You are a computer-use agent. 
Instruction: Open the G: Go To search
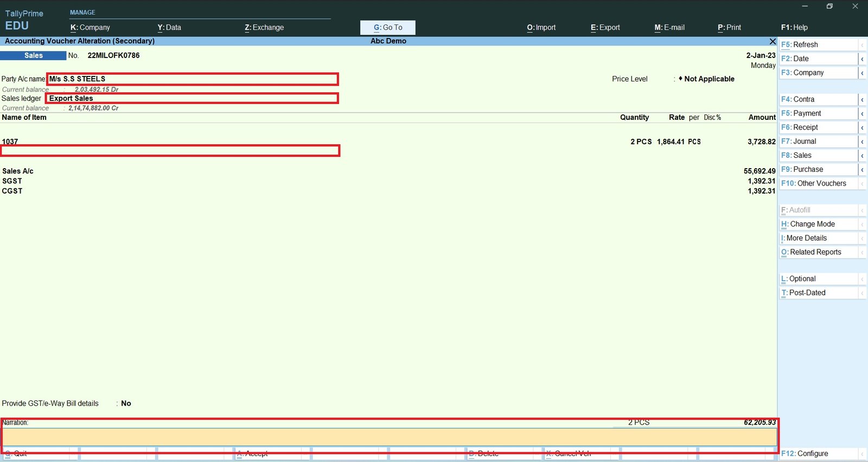pos(388,28)
